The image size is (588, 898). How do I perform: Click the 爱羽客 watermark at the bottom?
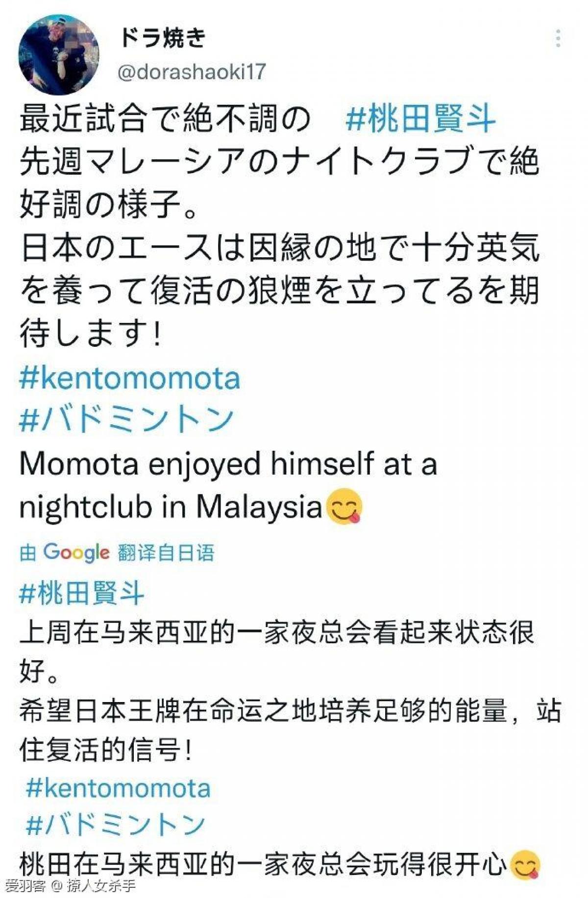coord(25,886)
